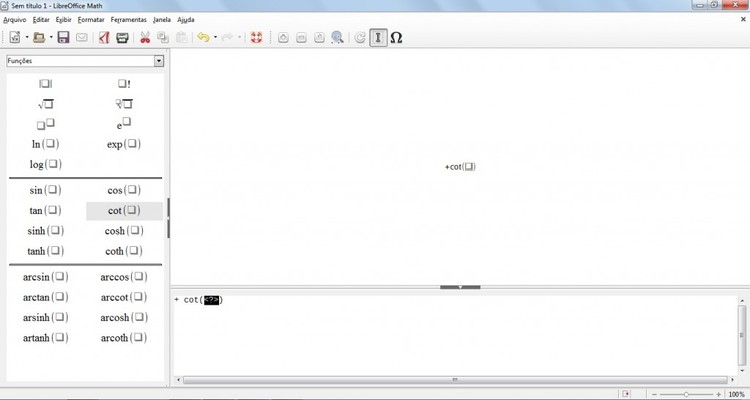Insert tanh function element
The height and width of the screenshot is (400, 750).
click(45, 251)
